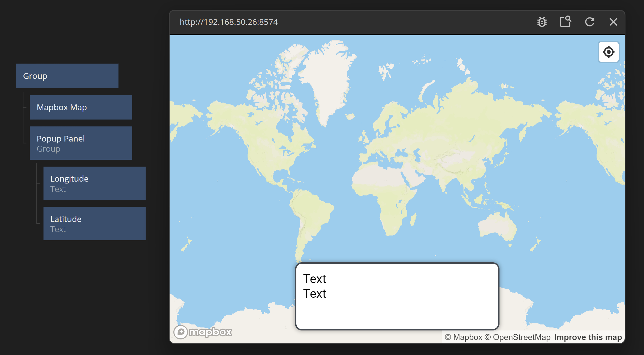Click the Improve this map link
This screenshot has width=644, height=355.
588,337
